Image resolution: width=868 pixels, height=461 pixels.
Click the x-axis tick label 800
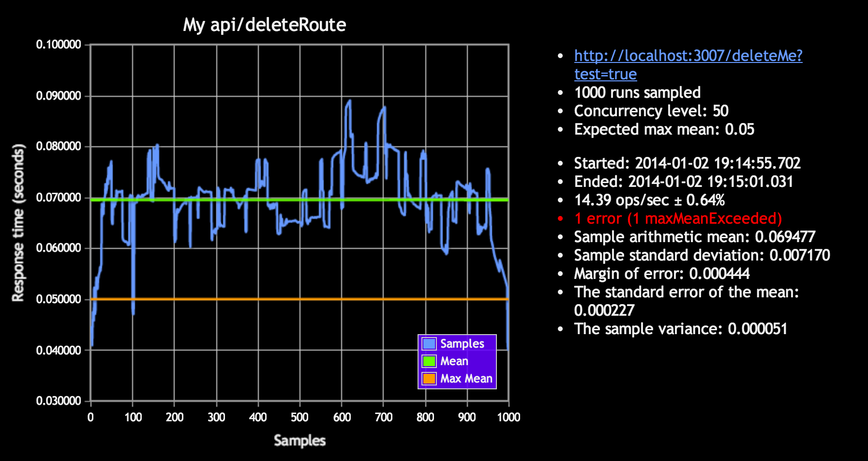click(425, 417)
